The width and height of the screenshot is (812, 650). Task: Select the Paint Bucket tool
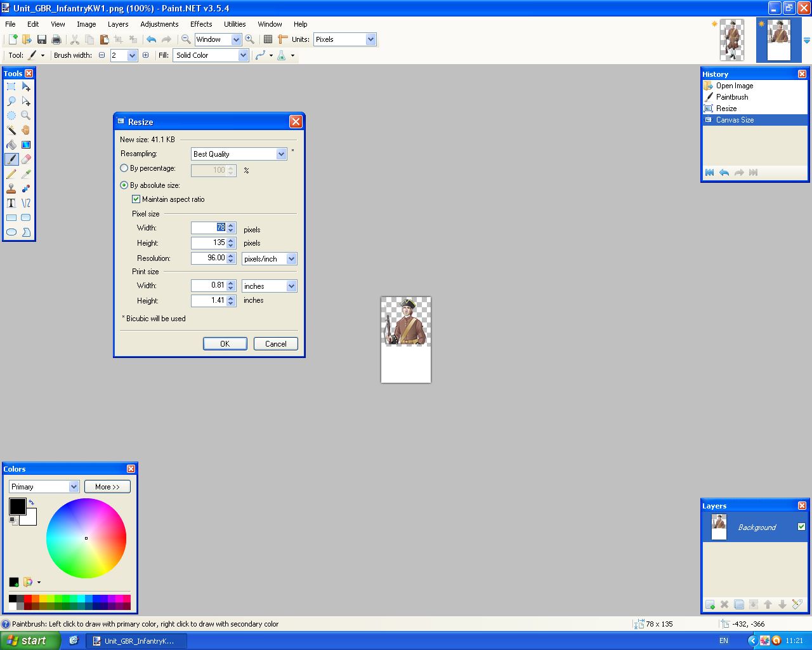pos(11,145)
